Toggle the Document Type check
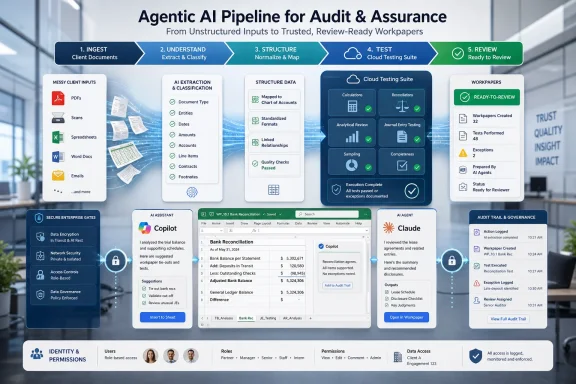 [172, 102]
